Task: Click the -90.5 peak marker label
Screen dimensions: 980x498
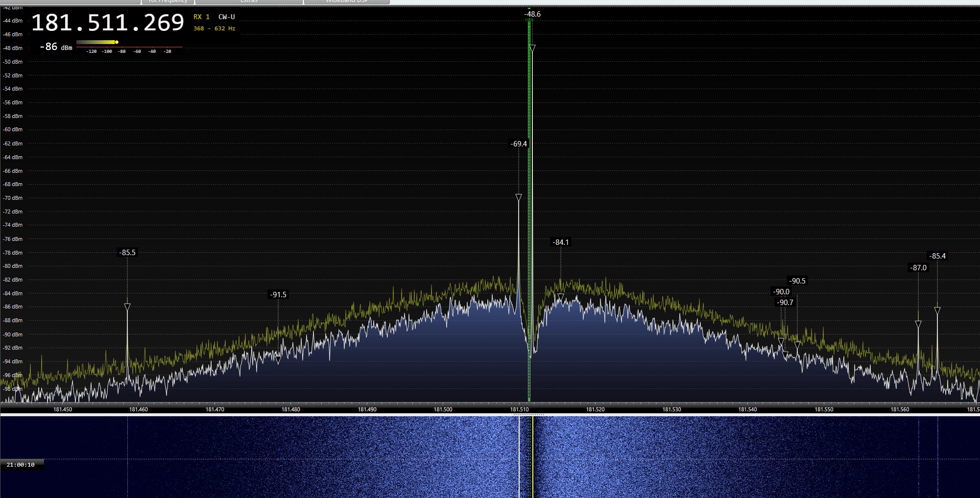Action: pyautogui.click(x=797, y=281)
